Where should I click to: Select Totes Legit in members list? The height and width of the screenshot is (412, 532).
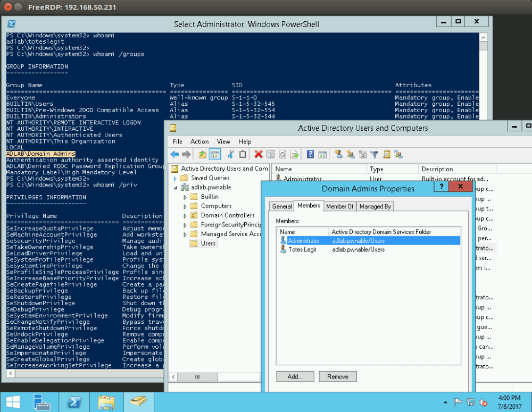tap(303, 249)
